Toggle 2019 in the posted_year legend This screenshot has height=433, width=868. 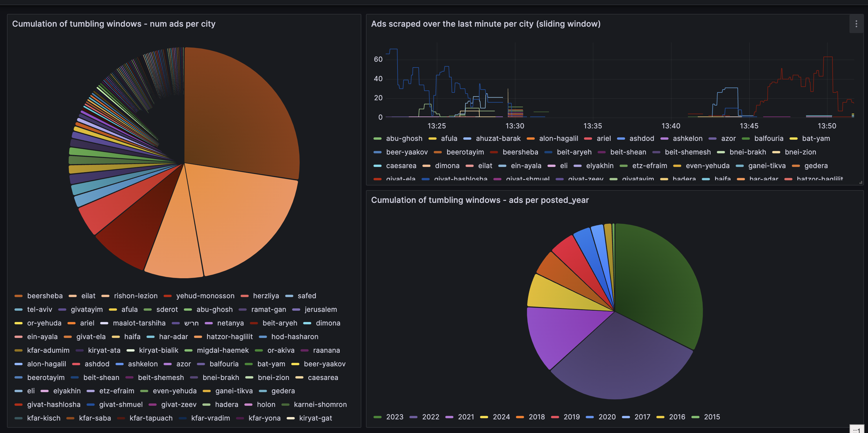tap(572, 417)
